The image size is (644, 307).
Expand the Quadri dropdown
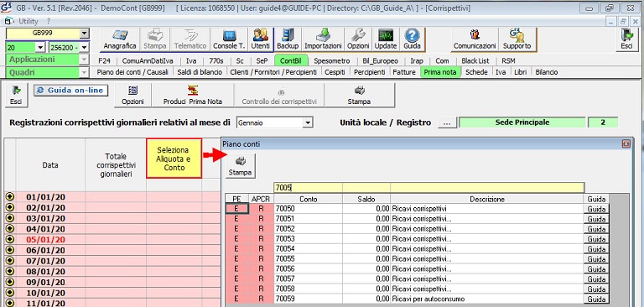pyautogui.click(x=84, y=73)
